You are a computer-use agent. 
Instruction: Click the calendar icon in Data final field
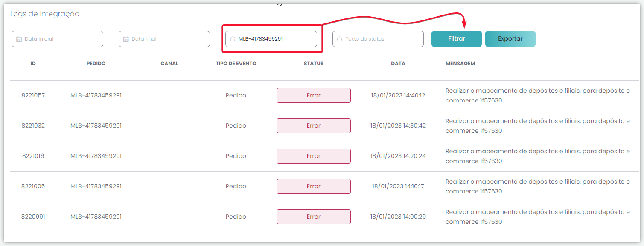(x=126, y=39)
